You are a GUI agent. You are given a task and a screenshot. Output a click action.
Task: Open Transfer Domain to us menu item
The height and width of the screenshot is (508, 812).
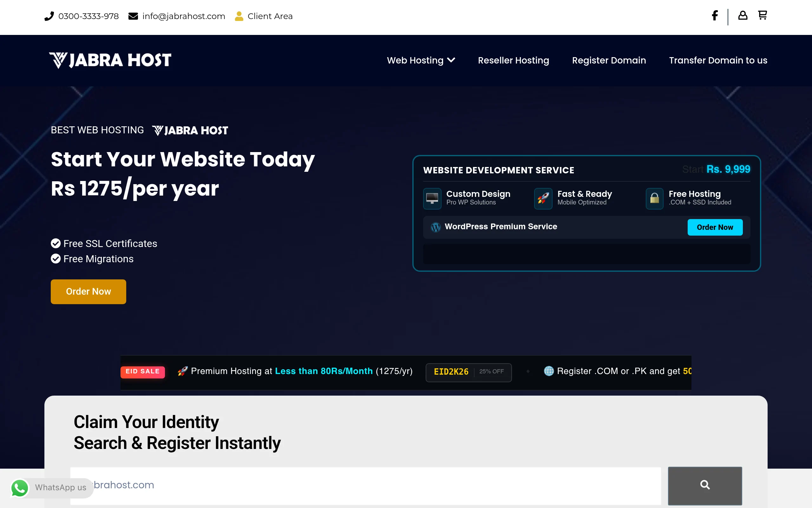pyautogui.click(x=718, y=60)
